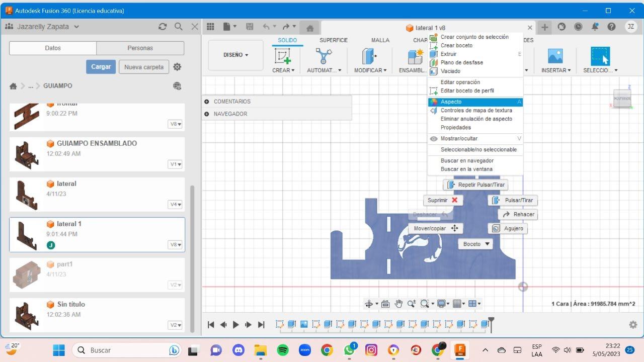
Task: Open the timeline settings gear
Action: point(633,325)
